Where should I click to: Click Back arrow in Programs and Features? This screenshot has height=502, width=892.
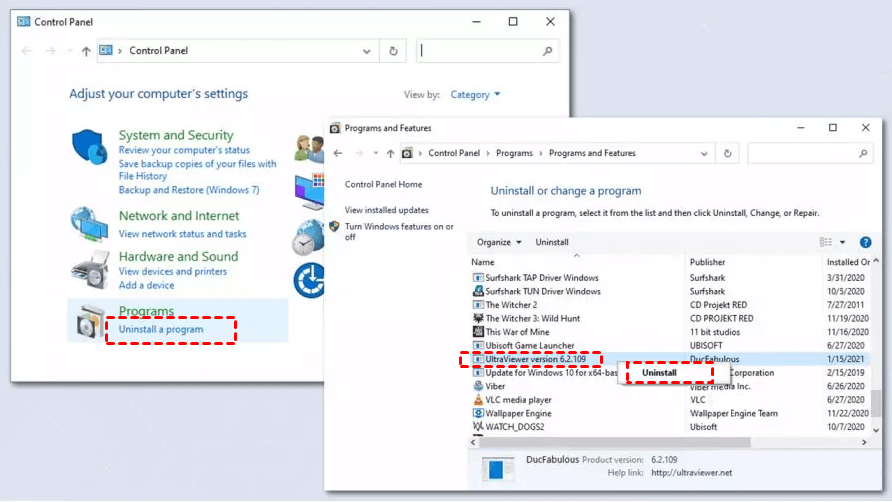coord(338,153)
